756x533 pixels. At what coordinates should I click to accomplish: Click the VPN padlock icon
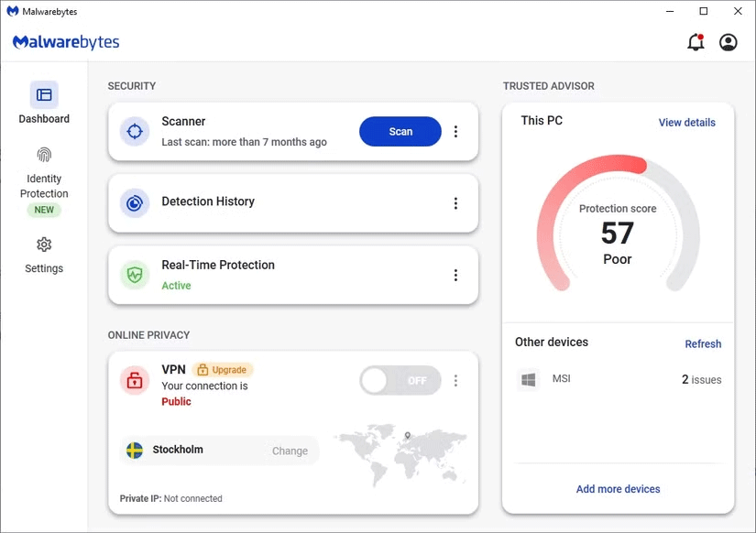tap(135, 381)
